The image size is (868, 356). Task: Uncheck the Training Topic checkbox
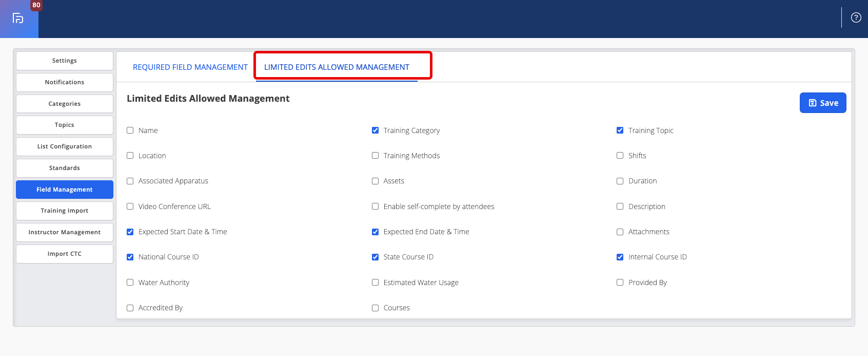point(620,130)
